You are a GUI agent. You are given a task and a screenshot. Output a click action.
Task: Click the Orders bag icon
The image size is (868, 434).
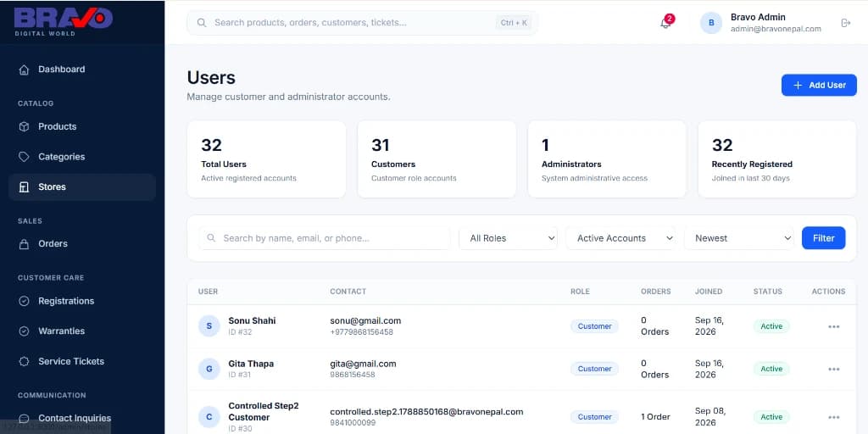(24, 244)
